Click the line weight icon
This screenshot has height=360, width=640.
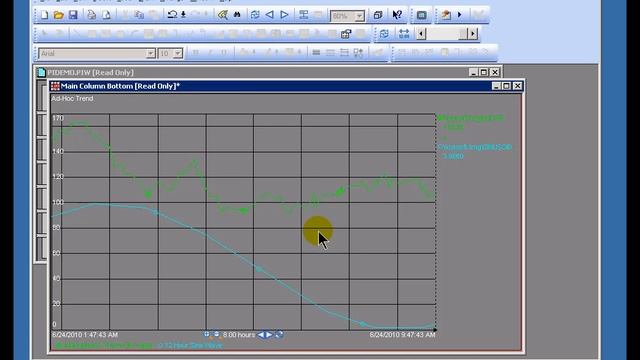316,53
